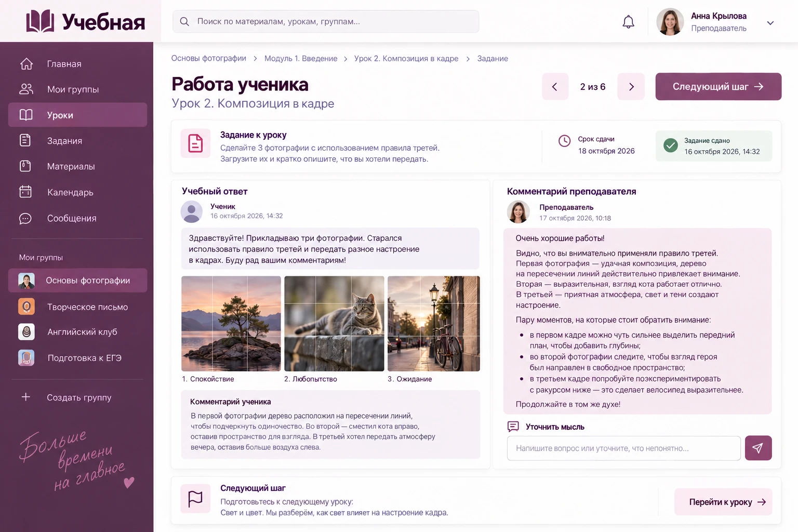The width and height of the screenshot is (798, 532).
Task: Open the Подготовка к ЕГЭ group
Action: pos(77,358)
